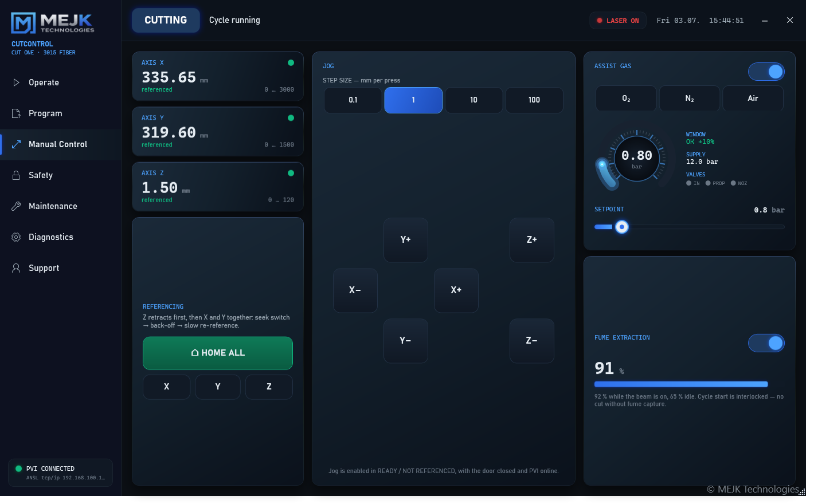
Task: Click the Manual Control arrows icon
Action: (x=16, y=144)
